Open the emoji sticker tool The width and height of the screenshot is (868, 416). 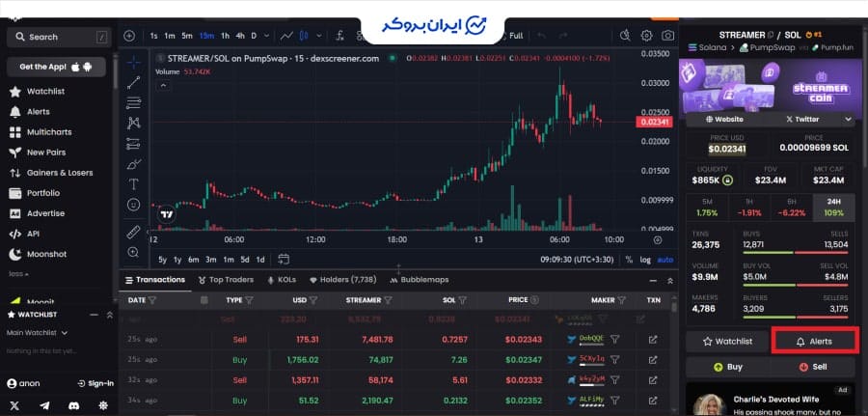[x=133, y=205]
